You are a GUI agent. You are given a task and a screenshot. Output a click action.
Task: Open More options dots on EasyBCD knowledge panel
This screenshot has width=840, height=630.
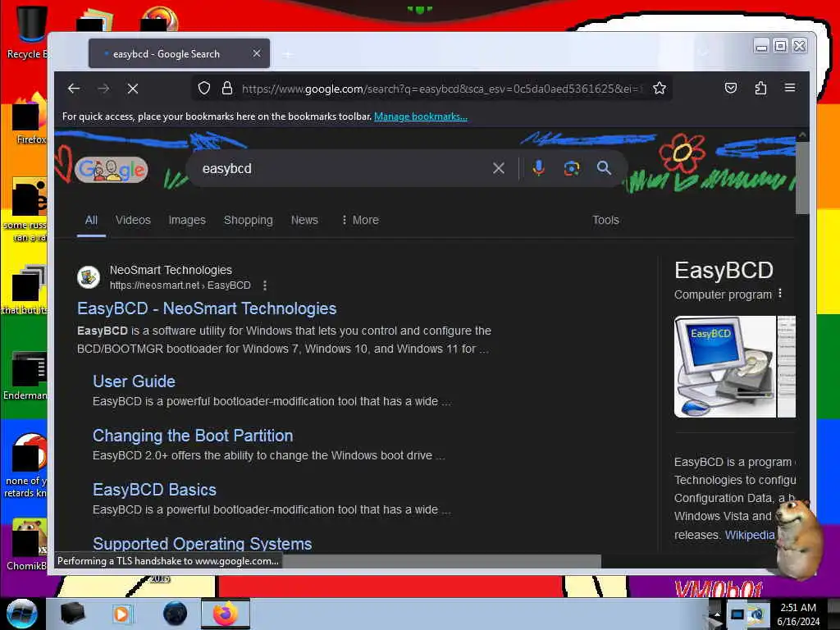(780, 294)
